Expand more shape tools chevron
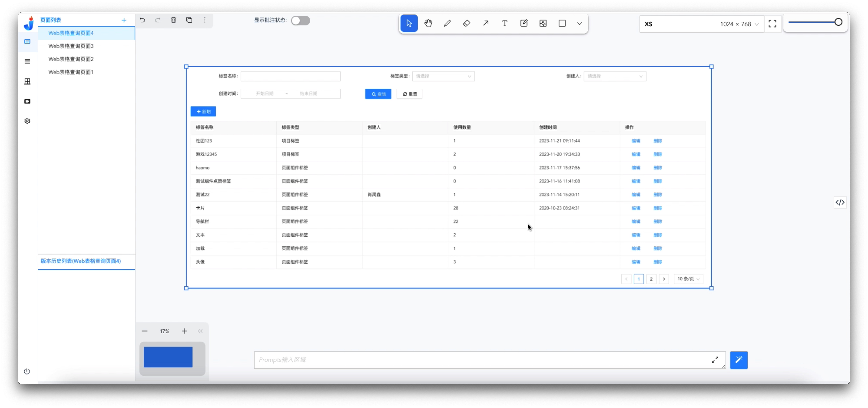This screenshot has width=868, height=408. (x=579, y=24)
